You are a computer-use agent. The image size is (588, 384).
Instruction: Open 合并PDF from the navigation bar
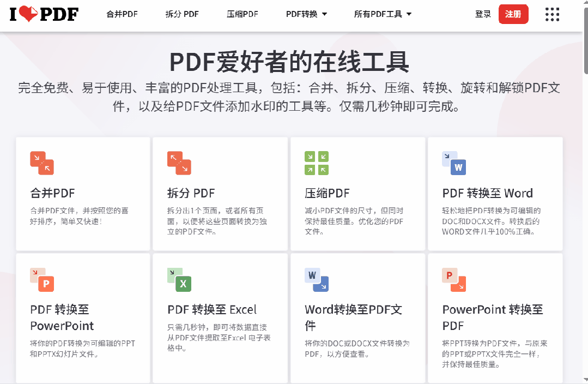click(122, 14)
